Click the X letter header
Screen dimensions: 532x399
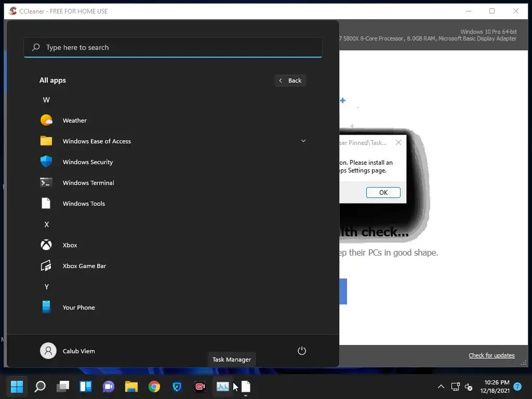(46, 224)
